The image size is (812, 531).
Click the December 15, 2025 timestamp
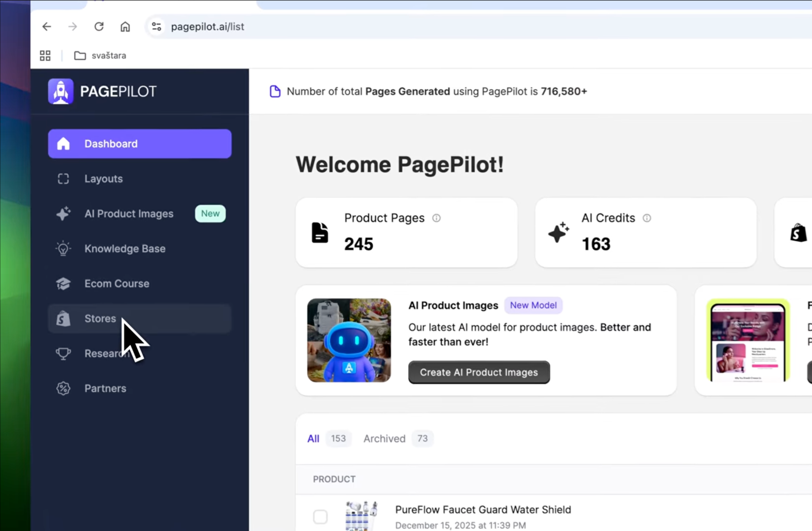[x=461, y=526]
